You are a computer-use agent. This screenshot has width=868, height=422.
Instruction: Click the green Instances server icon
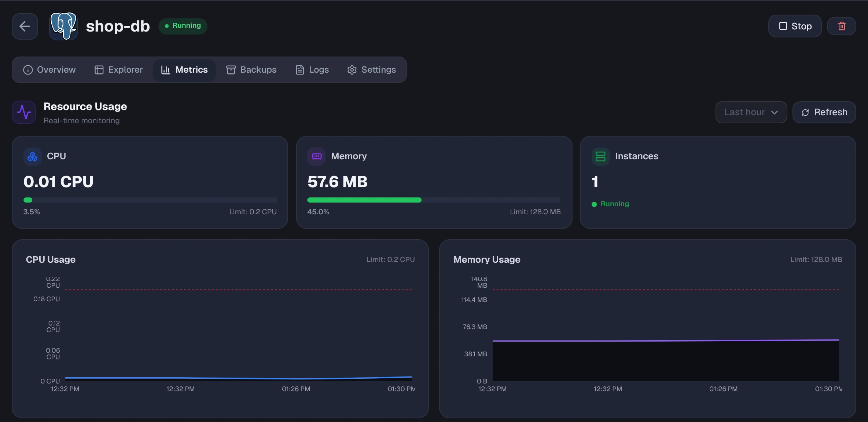point(600,156)
